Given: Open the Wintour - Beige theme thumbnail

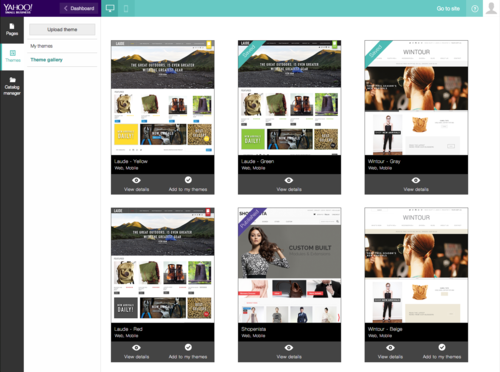Looking at the screenshot, I should (416, 265).
